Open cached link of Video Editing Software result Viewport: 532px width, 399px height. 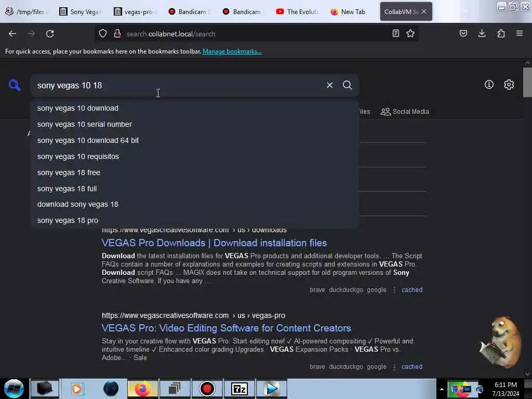tap(412, 367)
